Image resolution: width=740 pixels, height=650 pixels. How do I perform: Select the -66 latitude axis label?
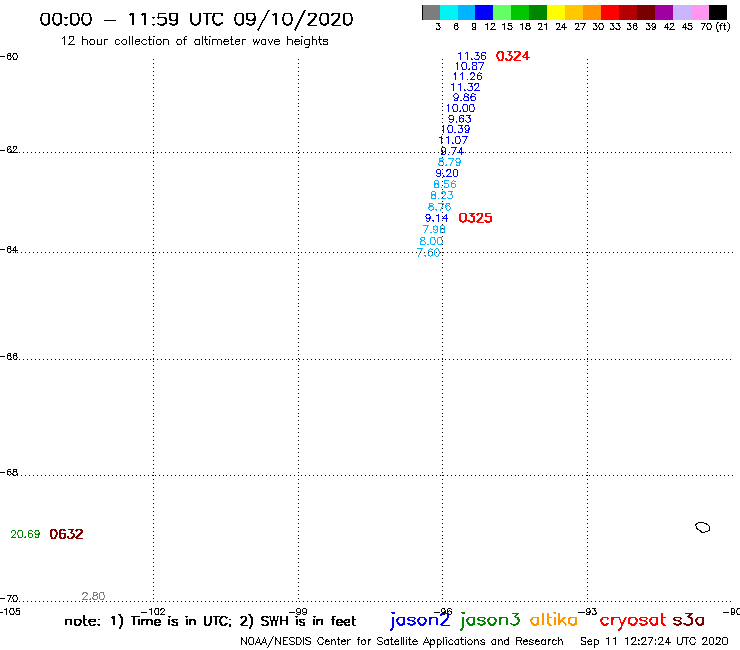pos(9,356)
